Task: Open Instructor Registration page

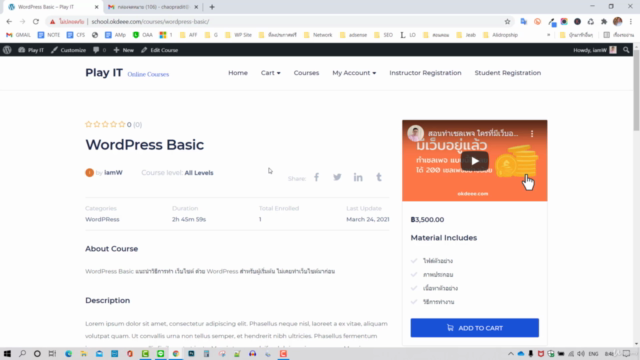Action: 425,73
